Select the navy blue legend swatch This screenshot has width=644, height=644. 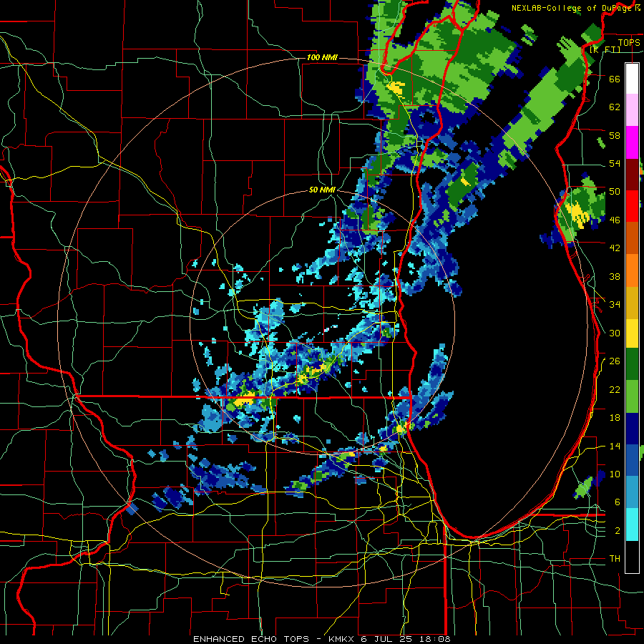[632, 429]
